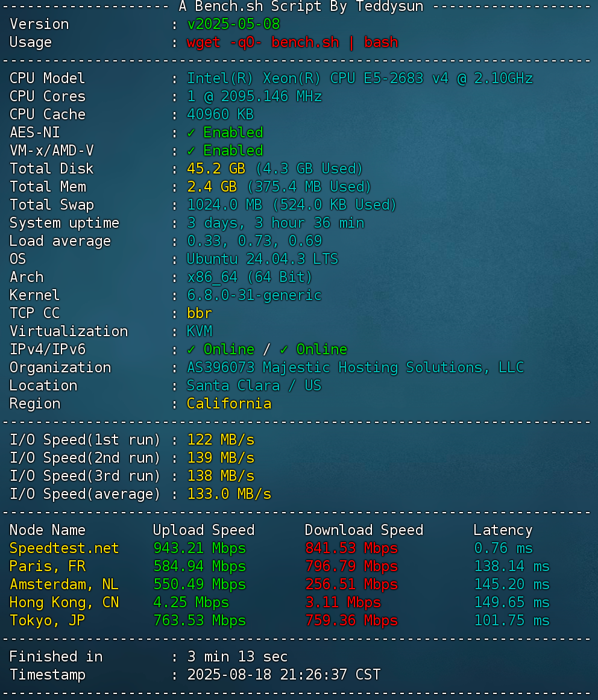Click the 2nd run I/O speed 139 MB/s
This screenshot has width=598, height=700.
coord(221,458)
